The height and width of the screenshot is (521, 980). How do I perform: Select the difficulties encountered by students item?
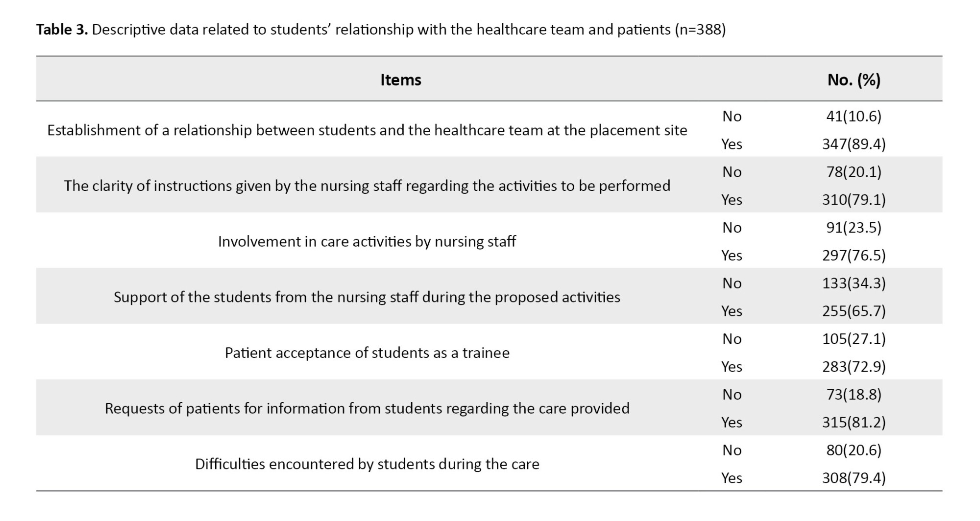(367, 464)
